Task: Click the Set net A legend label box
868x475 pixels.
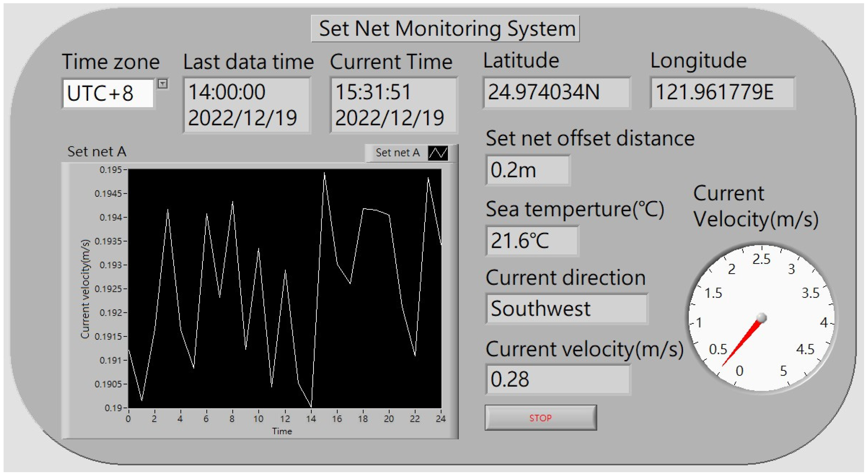Action: pyautogui.click(x=398, y=153)
